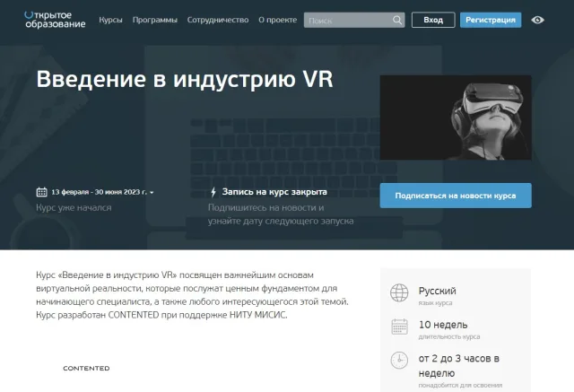Click the calendar icon beside 10 недель

tap(399, 327)
